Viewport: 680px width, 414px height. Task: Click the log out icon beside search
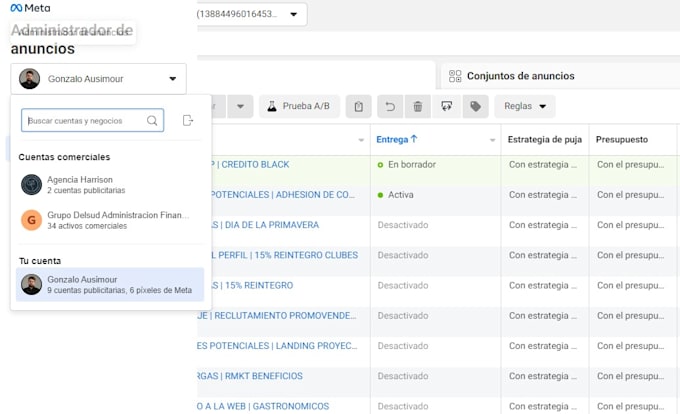(x=188, y=120)
